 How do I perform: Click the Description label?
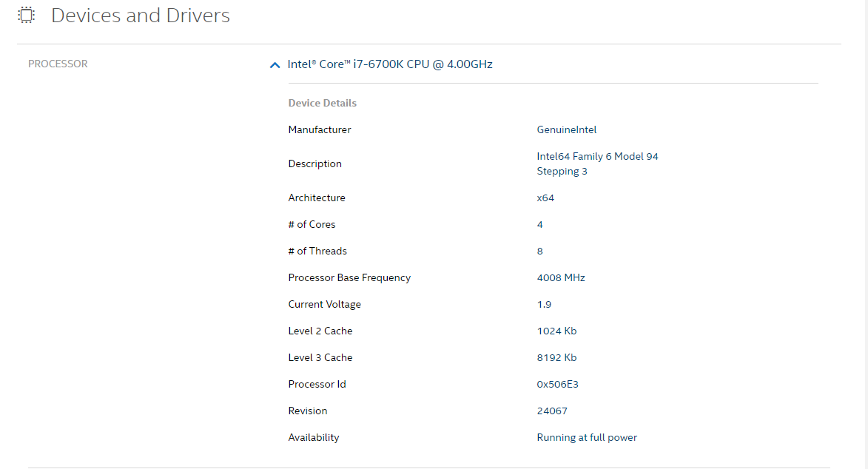coord(315,164)
